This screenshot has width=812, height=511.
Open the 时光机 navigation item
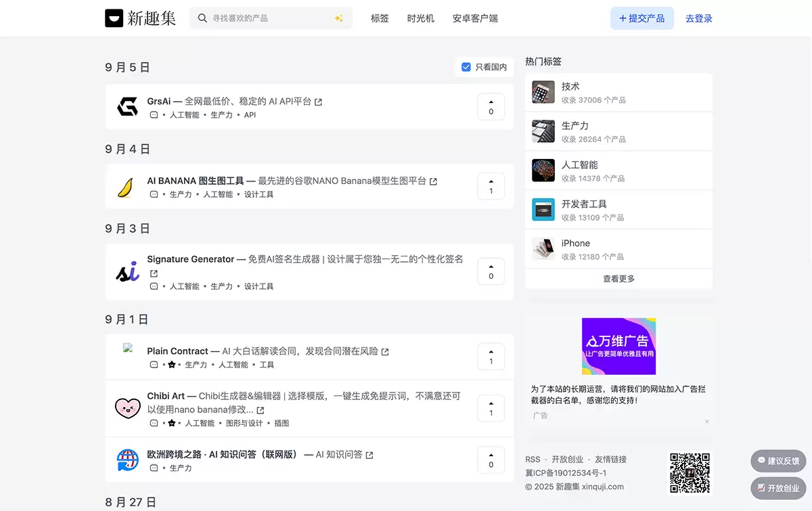[x=421, y=18]
